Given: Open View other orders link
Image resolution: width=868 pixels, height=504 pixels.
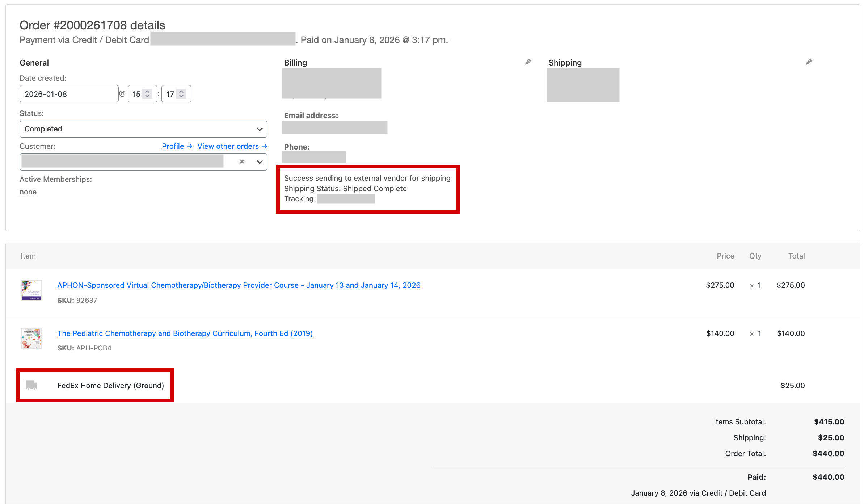Looking at the screenshot, I should coord(232,146).
